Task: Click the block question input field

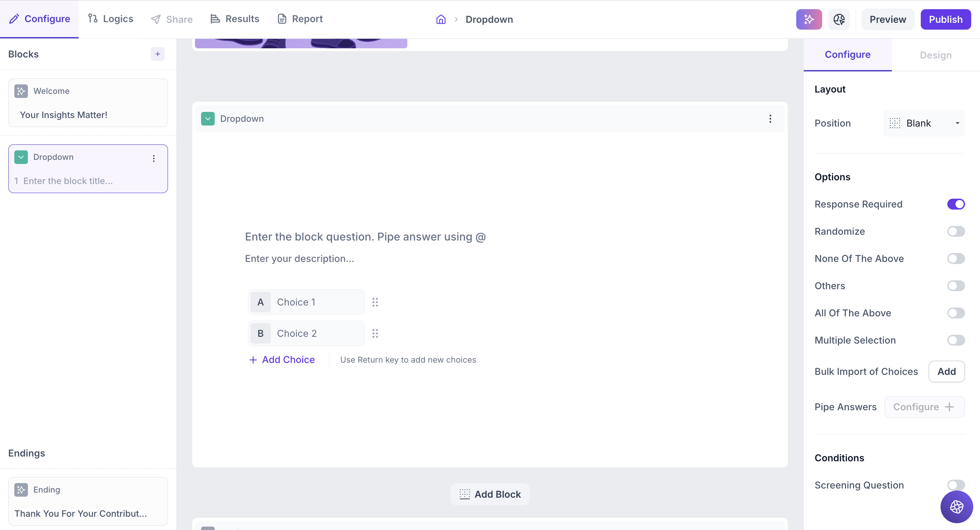Action: point(365,237)
